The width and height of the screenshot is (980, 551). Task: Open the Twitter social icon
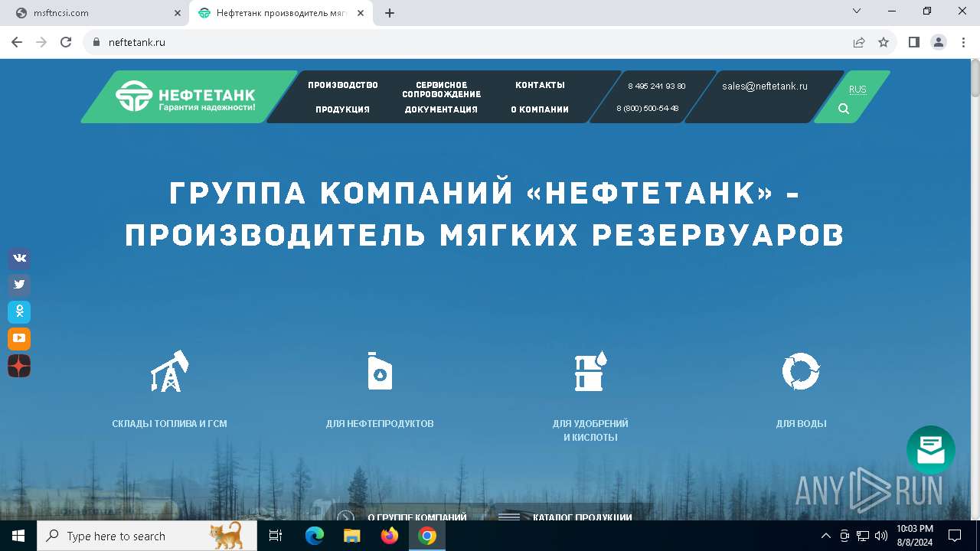pyautogui.click(x=19, y=285)
